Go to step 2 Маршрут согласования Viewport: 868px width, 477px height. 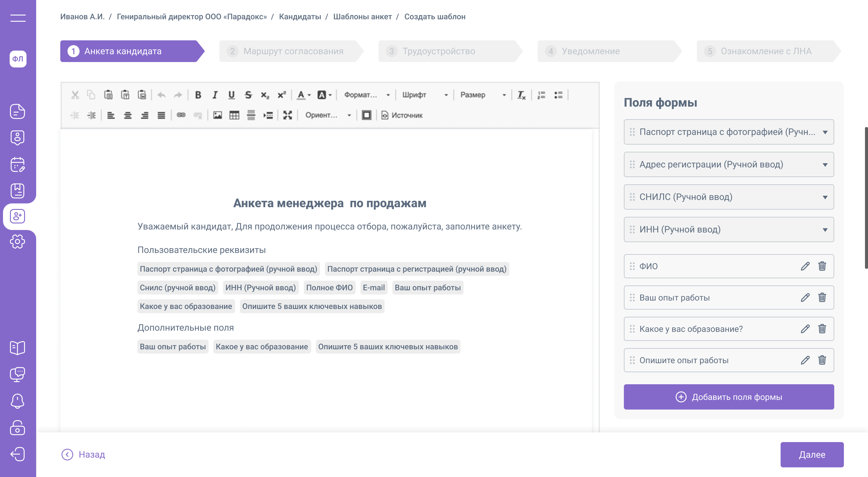pos(292,51)
